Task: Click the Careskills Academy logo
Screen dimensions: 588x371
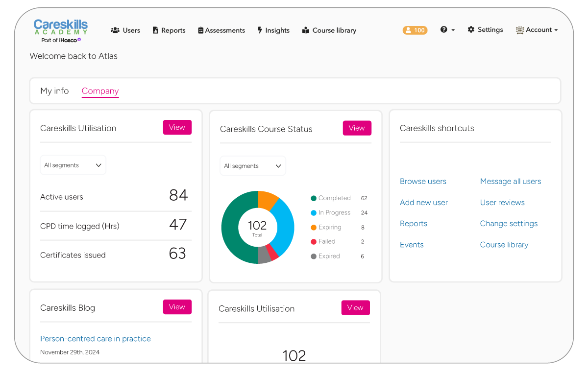Action: click(61, 30)
